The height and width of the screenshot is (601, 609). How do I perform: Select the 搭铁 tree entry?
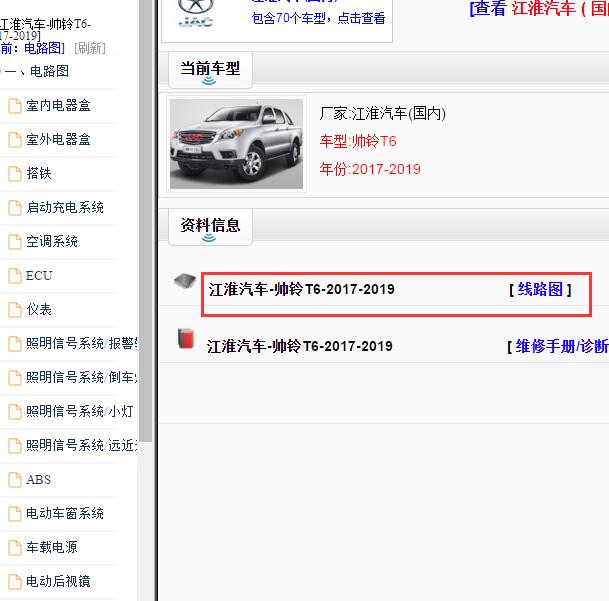39,174
